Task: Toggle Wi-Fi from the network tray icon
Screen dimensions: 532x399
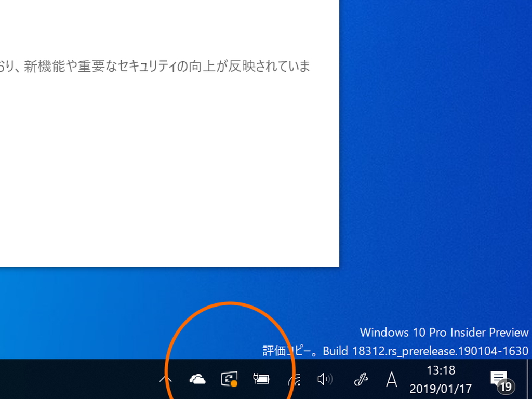Action: pos(294,380)
